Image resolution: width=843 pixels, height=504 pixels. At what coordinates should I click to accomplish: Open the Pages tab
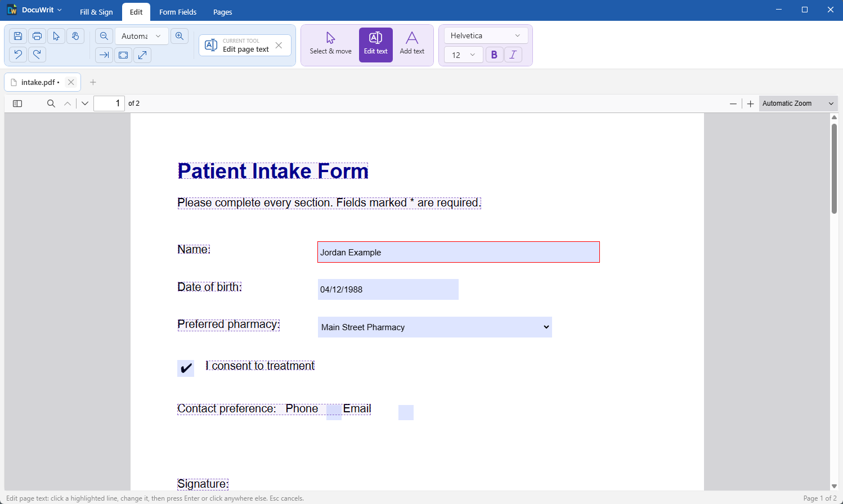(x=223, y=12)
